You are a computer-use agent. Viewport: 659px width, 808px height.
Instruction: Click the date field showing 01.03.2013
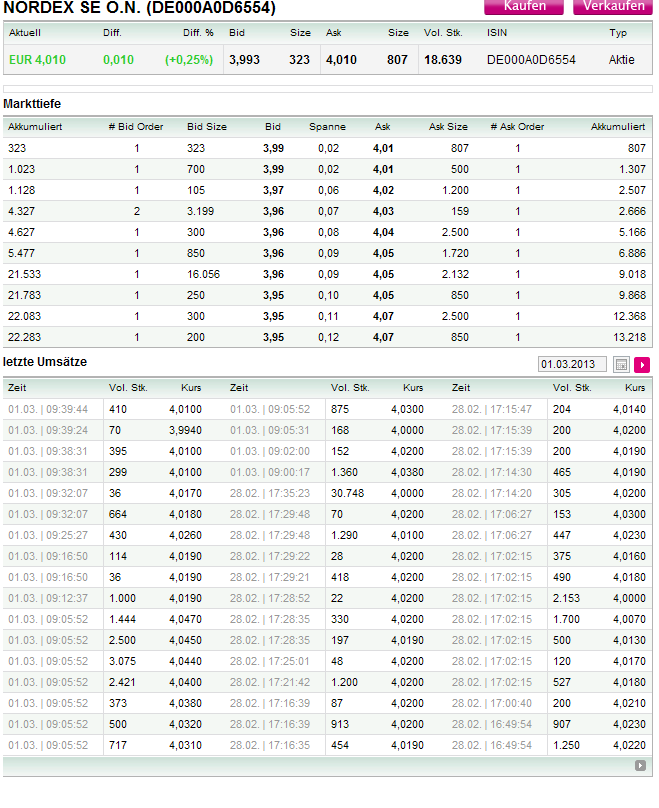pos(571,365)
